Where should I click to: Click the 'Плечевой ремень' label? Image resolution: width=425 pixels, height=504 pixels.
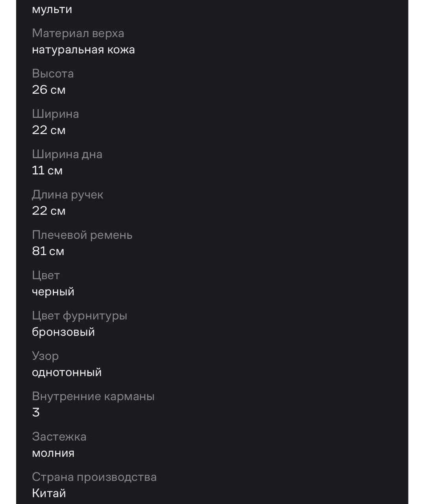tap(82, 235)
